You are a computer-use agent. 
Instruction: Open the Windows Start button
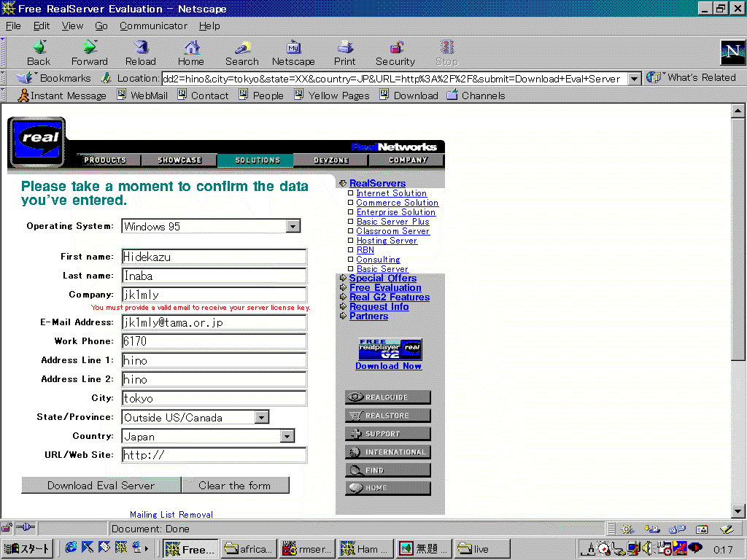(x=27, y=548)
